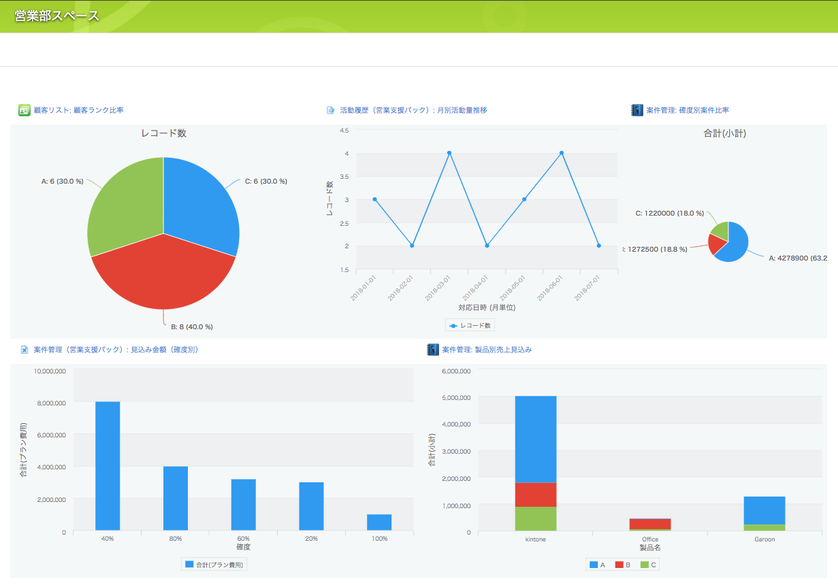Click the icon beside 見込み金額（確度別）
The width and height of the screenshot is (838, 585).
(24, 350)
